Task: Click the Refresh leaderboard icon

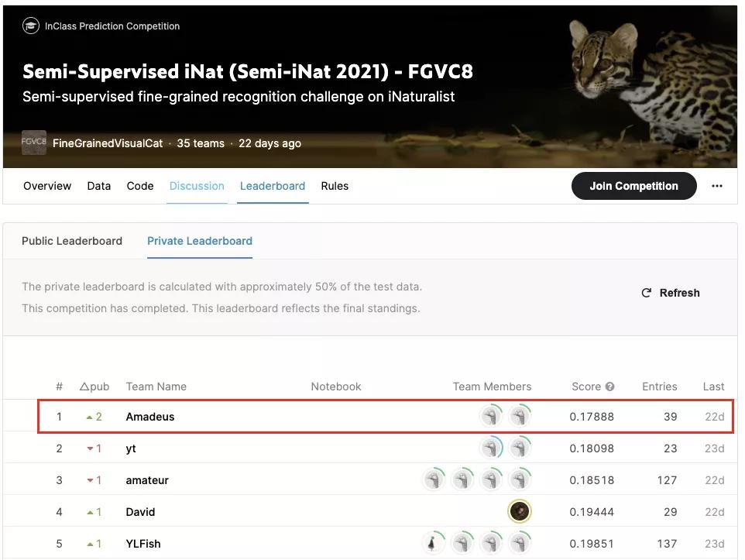Action: pyautogui.click(x=647, y=293)
